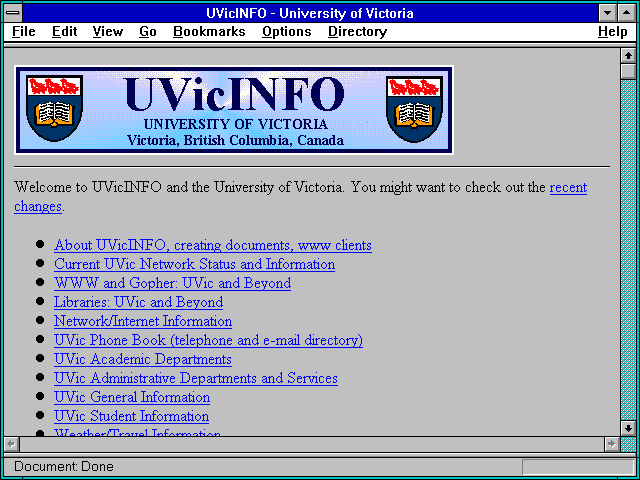This screenshot has height=480, width=640.
Task: Open the 'UVic Phone Book' directory link
Action: (208, 340)
